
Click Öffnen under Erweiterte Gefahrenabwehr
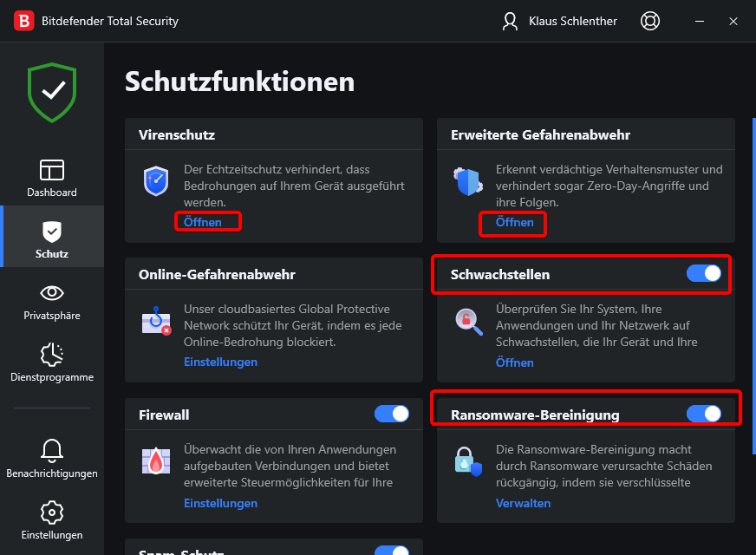[515, 222]
